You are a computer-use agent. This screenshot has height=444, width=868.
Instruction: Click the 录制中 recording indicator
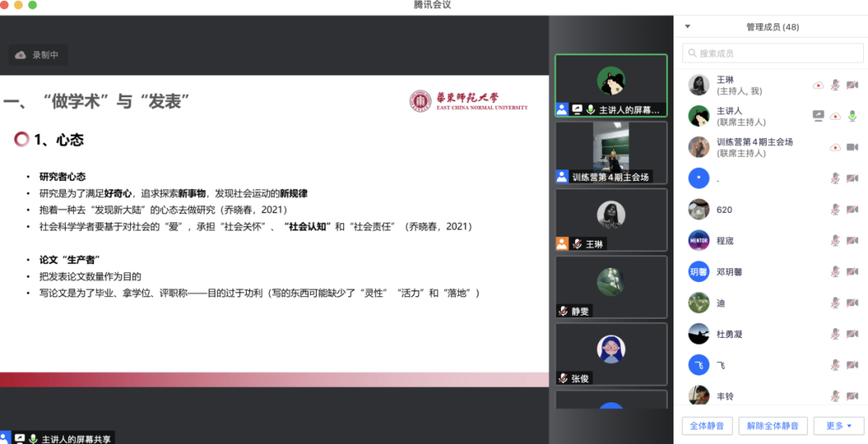[x=38, y=55]
